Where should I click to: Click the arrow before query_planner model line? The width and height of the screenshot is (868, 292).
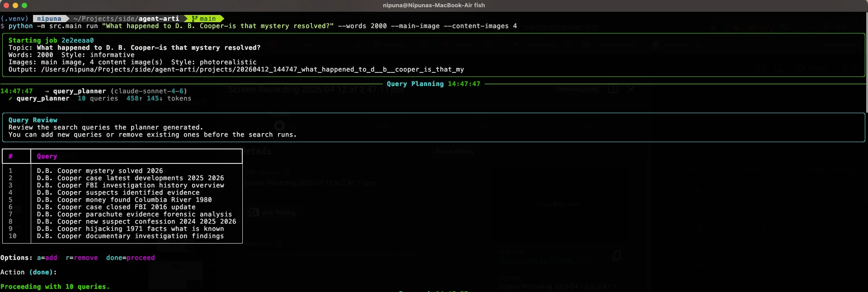pos(47,91)
